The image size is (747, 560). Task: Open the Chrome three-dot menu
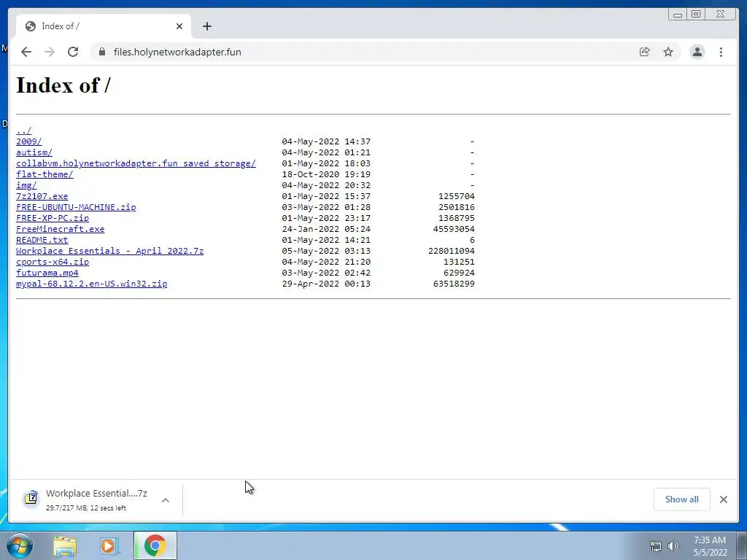721,52
